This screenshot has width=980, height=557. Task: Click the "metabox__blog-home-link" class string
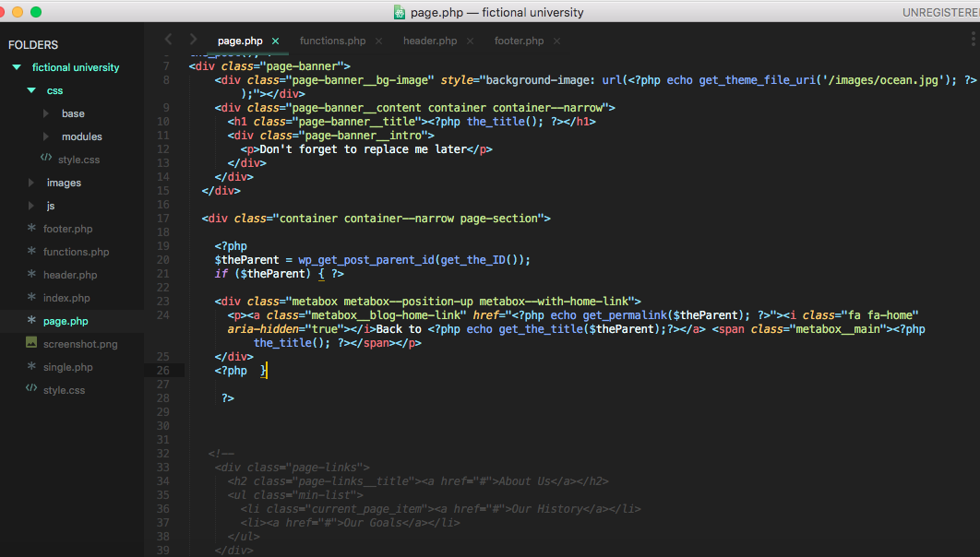tap(386, 315)
